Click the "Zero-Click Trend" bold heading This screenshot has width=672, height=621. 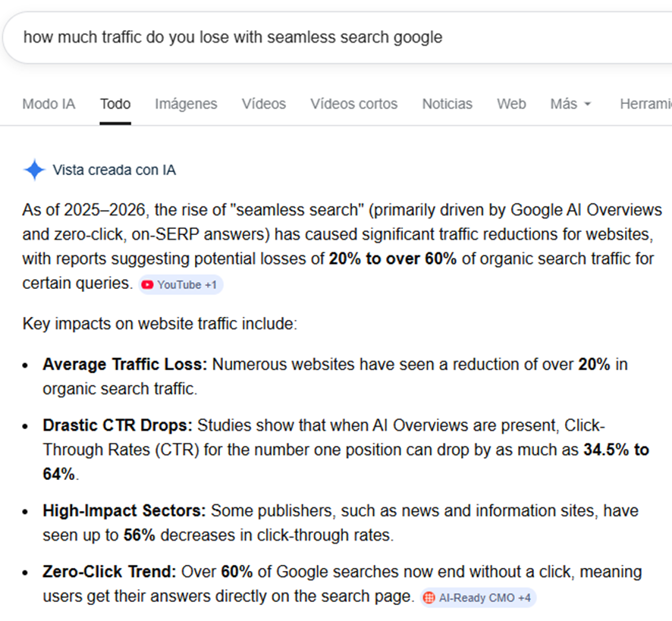pos(109,571)
